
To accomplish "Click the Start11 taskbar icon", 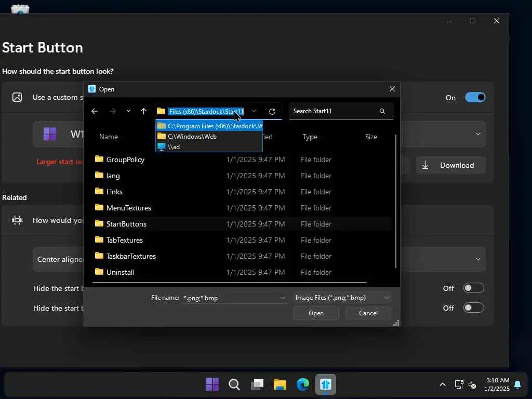I will click(x=325, y=384).
